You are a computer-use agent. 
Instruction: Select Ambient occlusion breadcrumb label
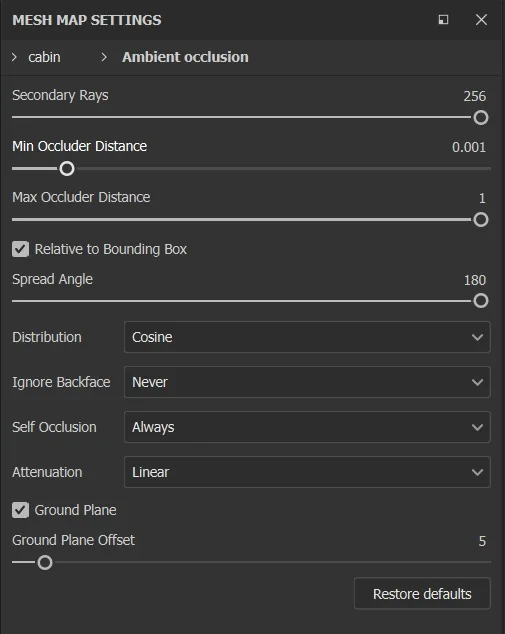185,57
